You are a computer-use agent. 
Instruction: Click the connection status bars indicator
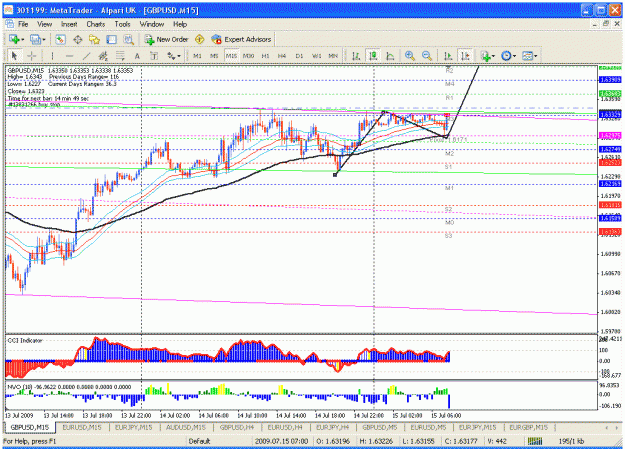click(535, 441)
